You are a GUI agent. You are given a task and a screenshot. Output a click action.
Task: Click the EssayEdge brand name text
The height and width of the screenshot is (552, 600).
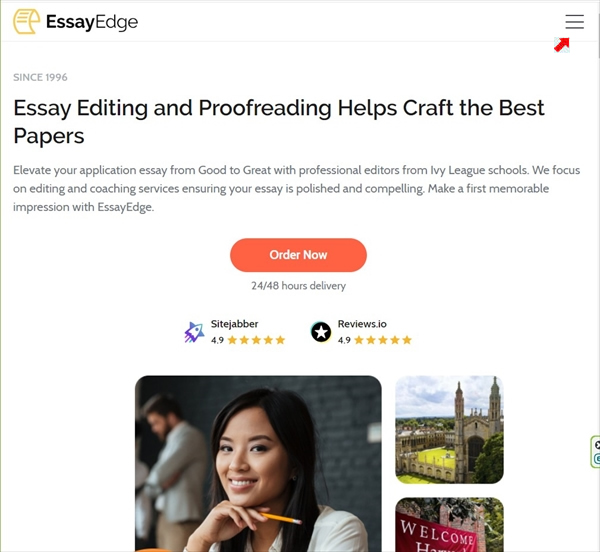(92, 22)
